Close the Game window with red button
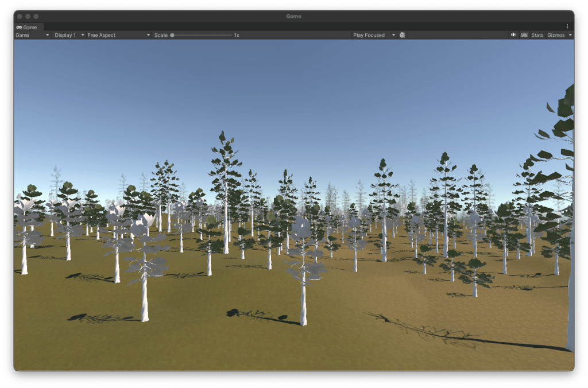The image size is (588, 388). [x=20, y=16]
